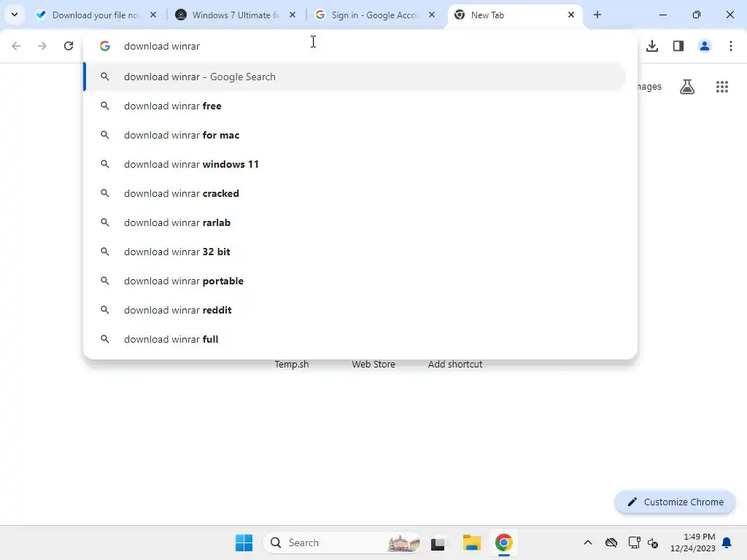
Task: Open the notifications bell icon
Action: pos(727,542)
